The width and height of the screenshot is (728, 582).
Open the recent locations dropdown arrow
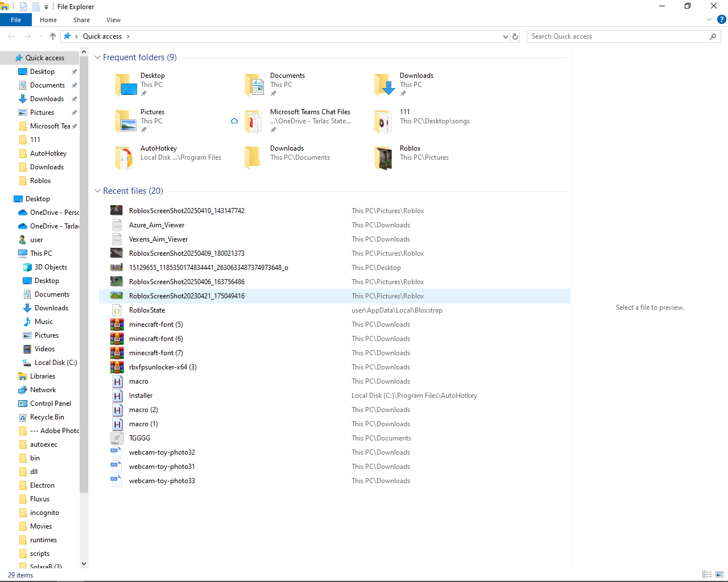point(41,36)
